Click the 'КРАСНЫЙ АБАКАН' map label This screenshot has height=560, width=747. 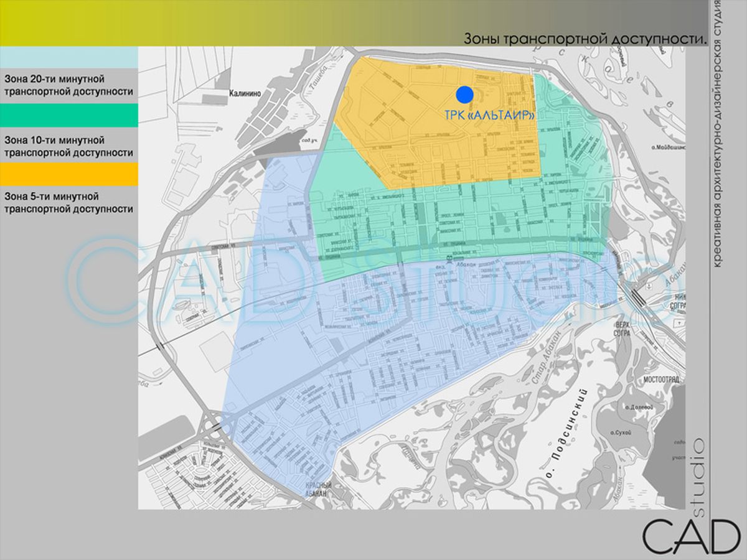[319, 489]
